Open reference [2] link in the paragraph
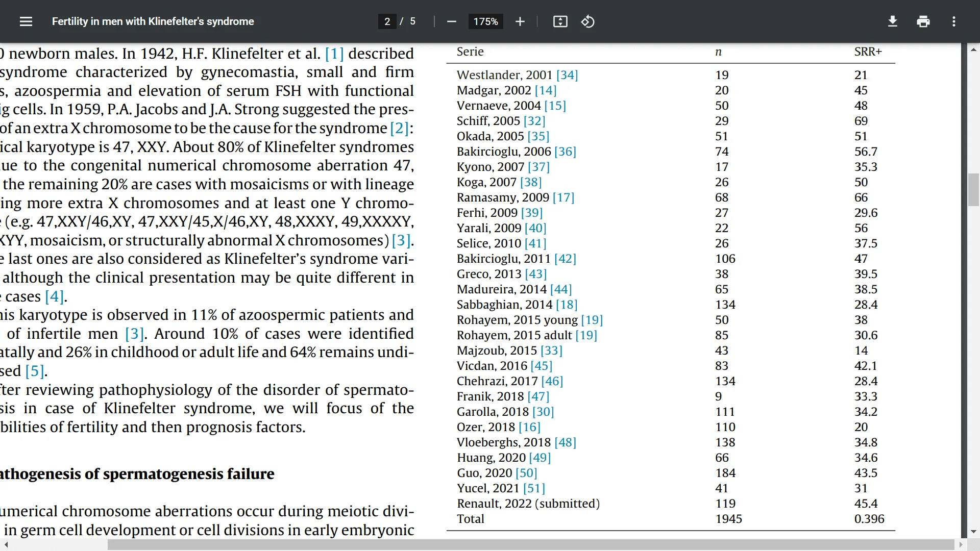 [400, 128]
